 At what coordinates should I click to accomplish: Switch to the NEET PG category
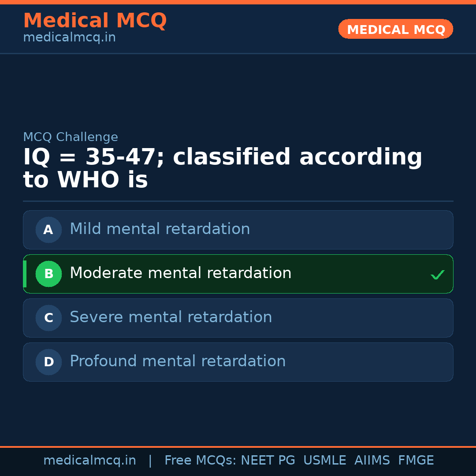pos(268,460)
